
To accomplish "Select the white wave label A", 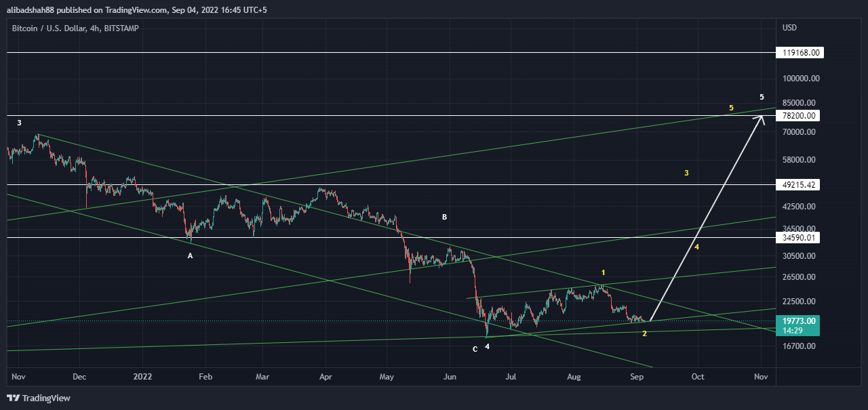I will (190, 255).
